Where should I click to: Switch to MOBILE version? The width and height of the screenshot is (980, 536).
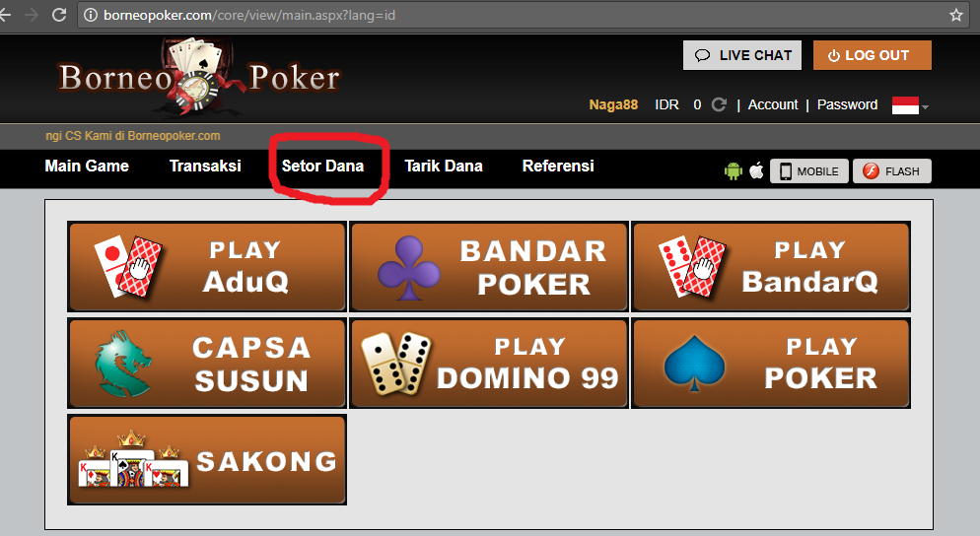coord(808,171)
